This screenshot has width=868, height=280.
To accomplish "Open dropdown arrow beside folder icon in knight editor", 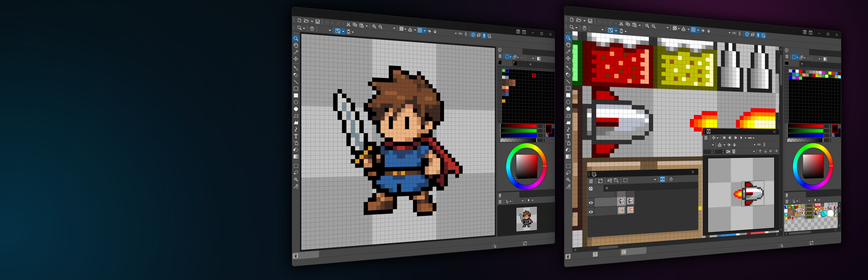I will point(312,21).
